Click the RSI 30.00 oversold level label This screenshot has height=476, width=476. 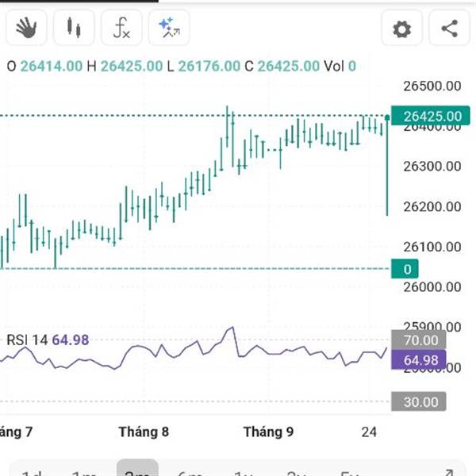point(420,402)
